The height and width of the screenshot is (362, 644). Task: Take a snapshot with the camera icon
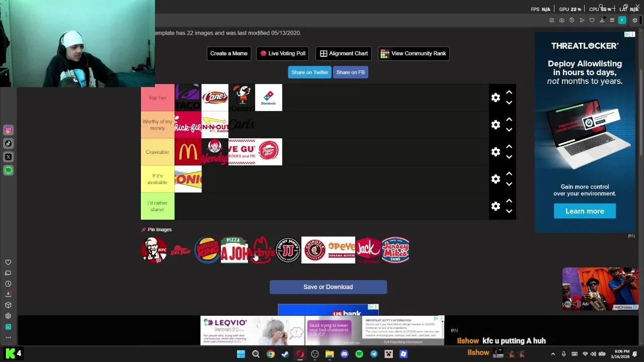561,20
